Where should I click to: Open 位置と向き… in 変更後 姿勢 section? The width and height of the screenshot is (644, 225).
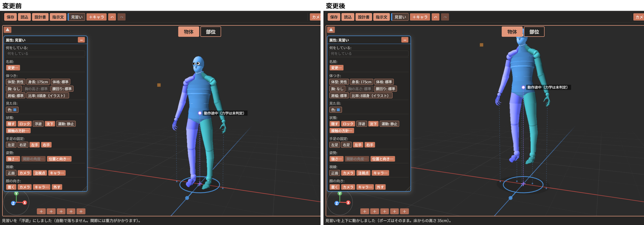pos(383,159)
